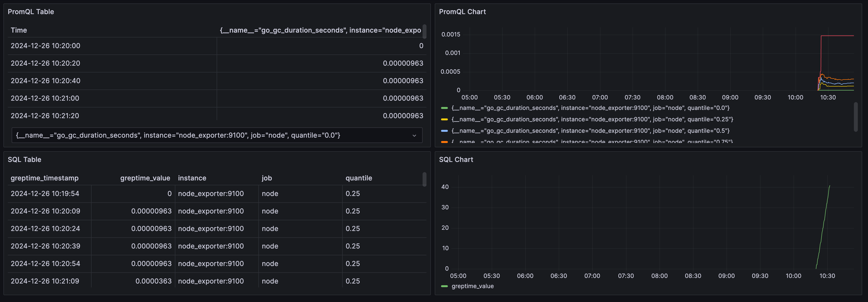Hide the greptime_value series in SQL Chart
This screenshot has width=868, height=302.
473,286
